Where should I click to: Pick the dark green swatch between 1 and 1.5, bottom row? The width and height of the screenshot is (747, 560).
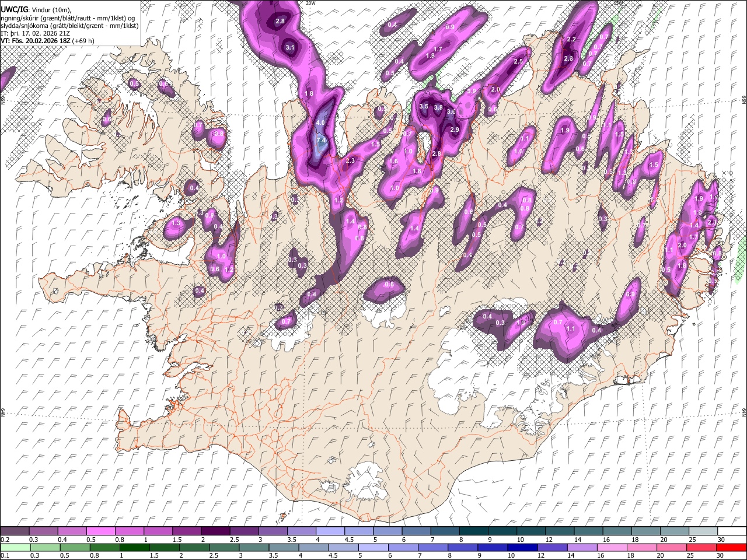coord(135,547)
